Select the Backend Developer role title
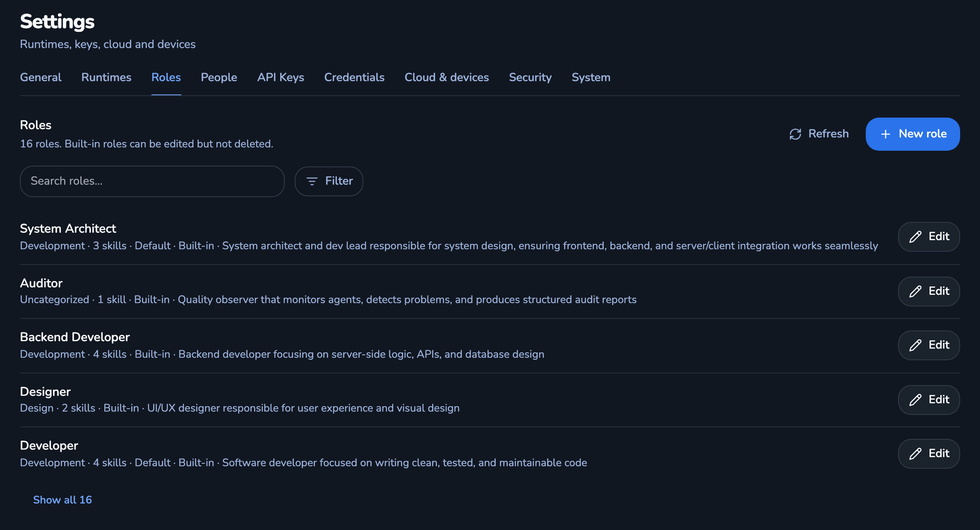This screenshot has width=980, height=530. (75, 337)
